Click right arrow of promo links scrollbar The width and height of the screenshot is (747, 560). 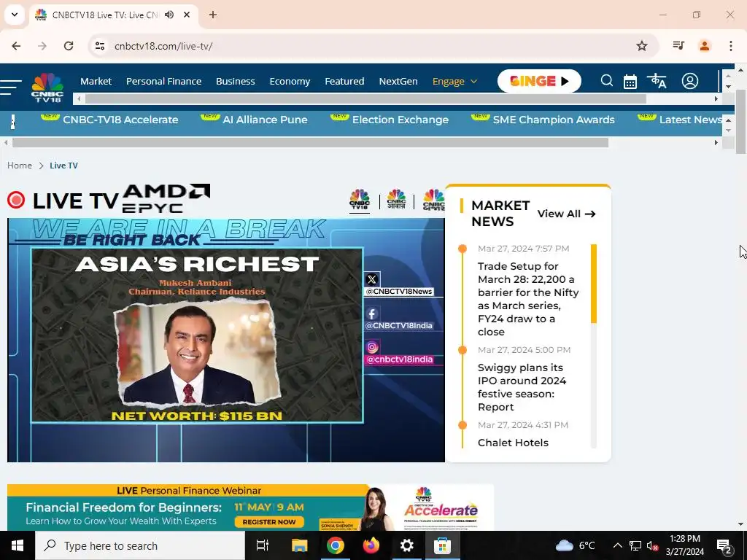tap(716, 142)
